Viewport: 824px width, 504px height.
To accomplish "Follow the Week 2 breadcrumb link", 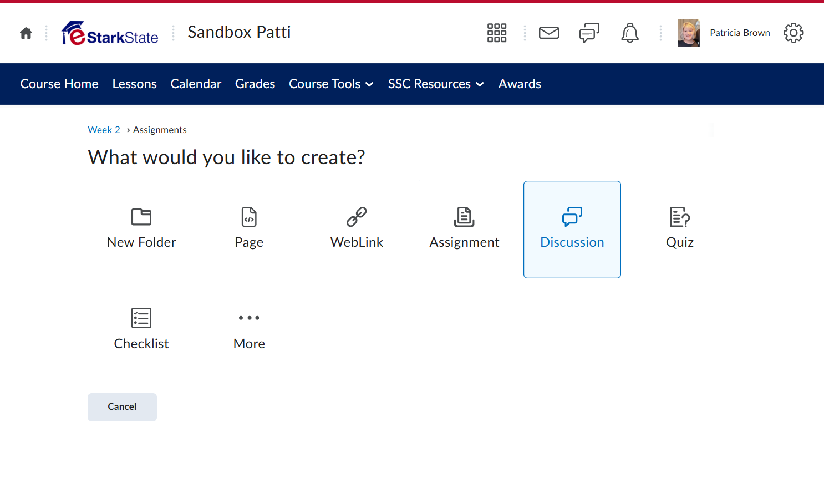I will pyautogui.click(x=104, y=130).
